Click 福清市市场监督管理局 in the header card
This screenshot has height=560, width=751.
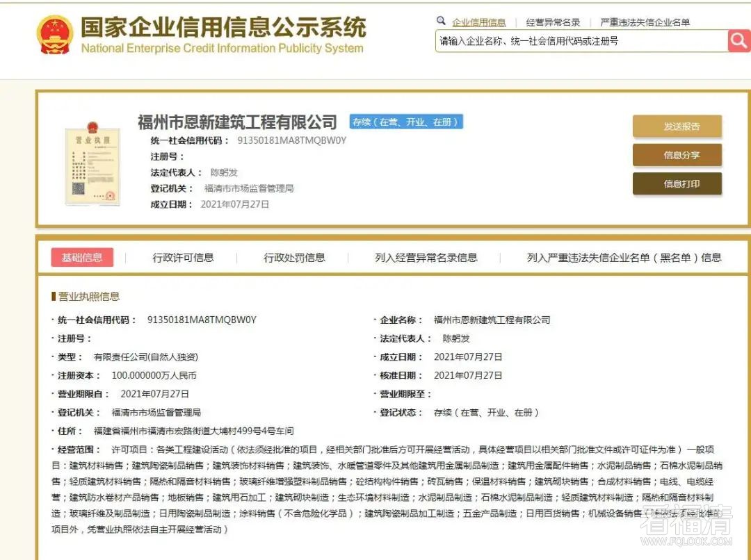tap(248, 188)
